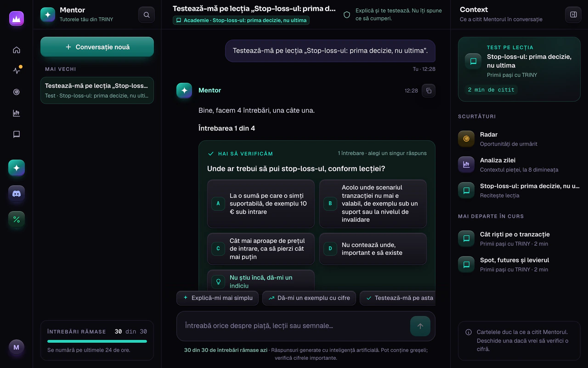This screenshot has width=588, height=368.
Task: Open the "Test pe lecția" card in Context
Action: pos(519,69)
